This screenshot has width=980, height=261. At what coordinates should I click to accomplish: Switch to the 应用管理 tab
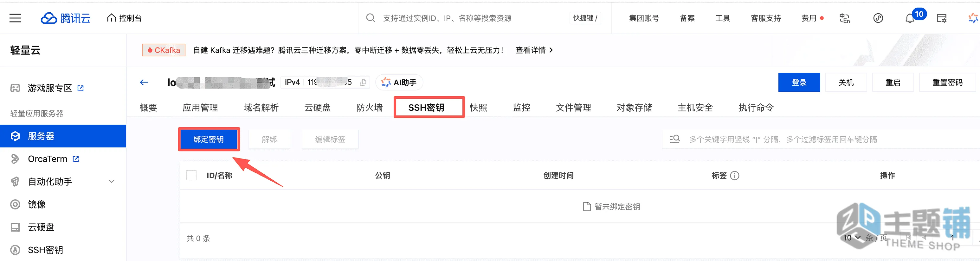point(200,108)
